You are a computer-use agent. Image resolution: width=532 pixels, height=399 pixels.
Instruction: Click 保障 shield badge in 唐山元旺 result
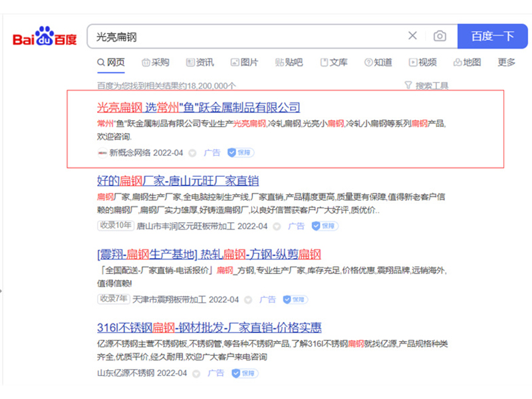tap(325, 226)
